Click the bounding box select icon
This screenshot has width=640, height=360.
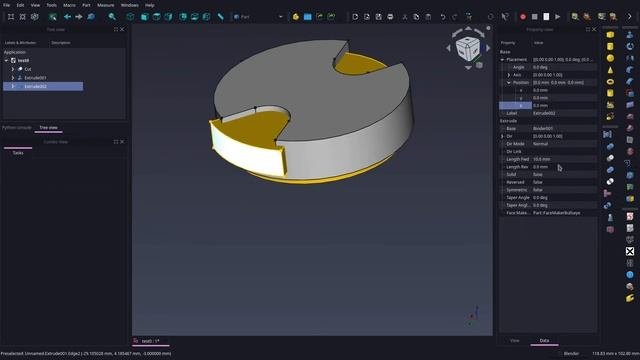click(x=53, y=17)
